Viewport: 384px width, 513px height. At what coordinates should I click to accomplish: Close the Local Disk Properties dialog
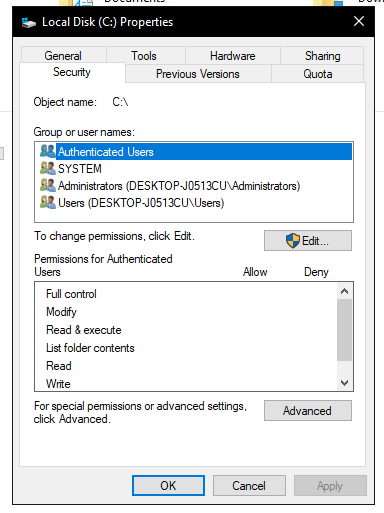pyautogui.click(x=359, y=22)
